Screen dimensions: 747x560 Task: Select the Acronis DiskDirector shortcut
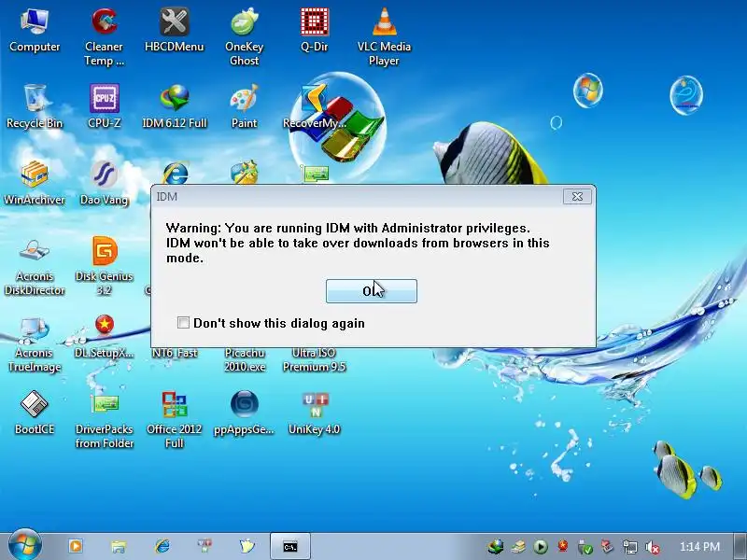point(35,268)
